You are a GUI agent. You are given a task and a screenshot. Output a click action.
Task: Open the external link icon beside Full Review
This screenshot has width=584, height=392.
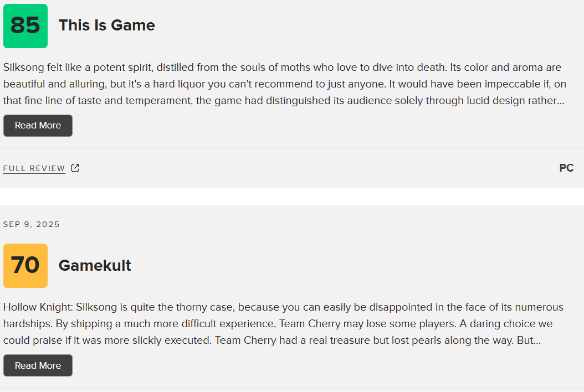pos(75,168)
